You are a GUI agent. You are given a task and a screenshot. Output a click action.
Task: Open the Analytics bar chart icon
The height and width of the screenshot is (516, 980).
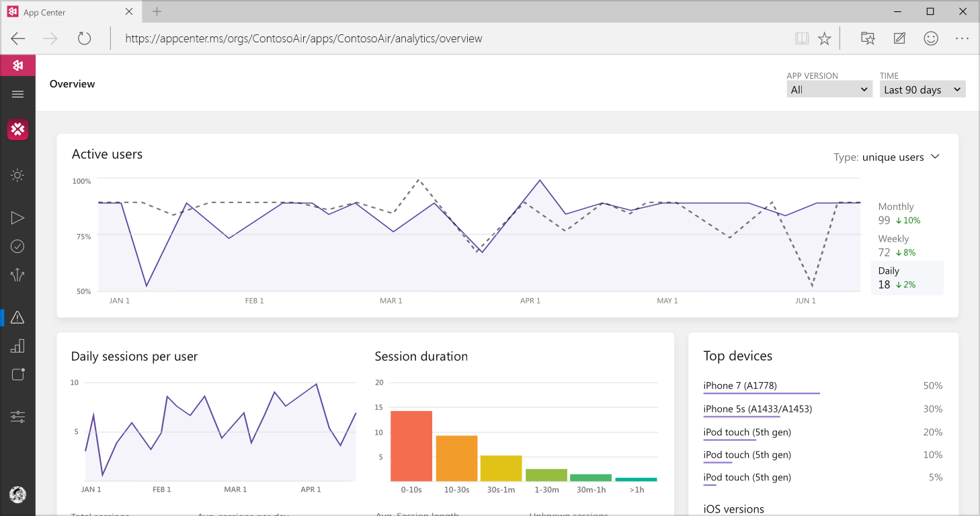click(x=17, y=346)
